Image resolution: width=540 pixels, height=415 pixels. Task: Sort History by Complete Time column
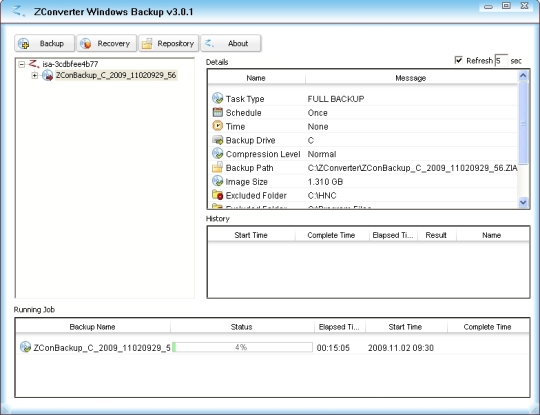click(331, 235)
